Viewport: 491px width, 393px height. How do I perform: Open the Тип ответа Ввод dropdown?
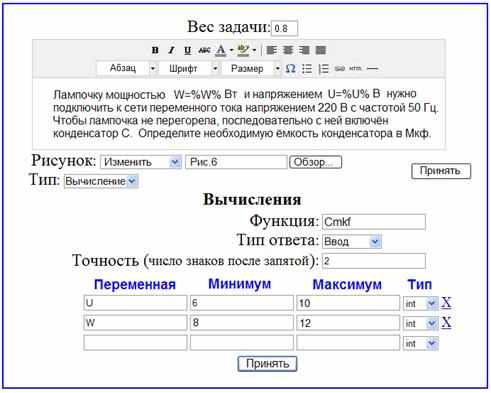(x=352, y=241)
